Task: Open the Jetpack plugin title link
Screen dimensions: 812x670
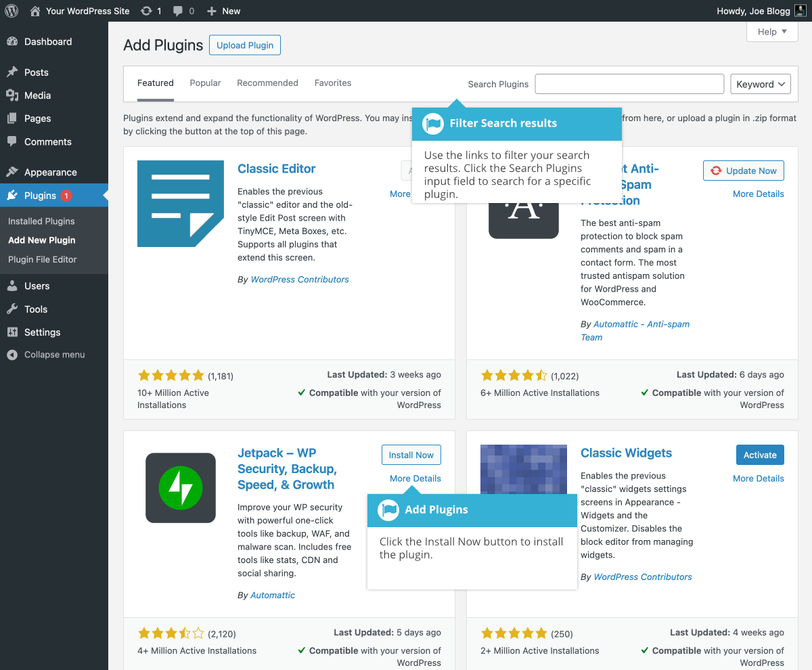Action: [287, 469]
